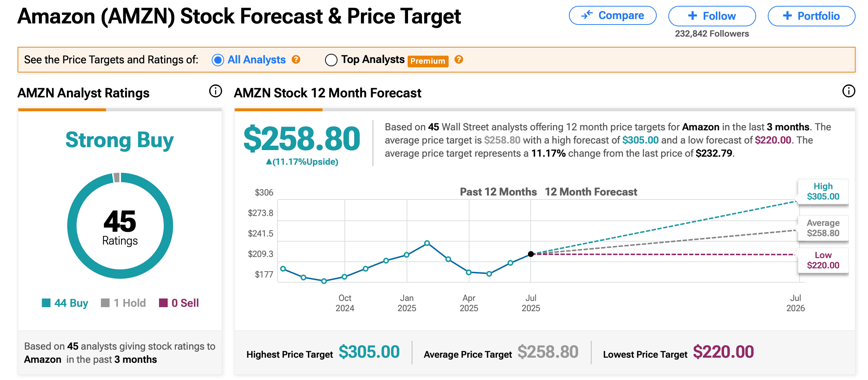Click the upside triangle indicator
Image resolution: width=868 pixels, height=380 pixels.
pyautogui.click(x=269, y=162)
